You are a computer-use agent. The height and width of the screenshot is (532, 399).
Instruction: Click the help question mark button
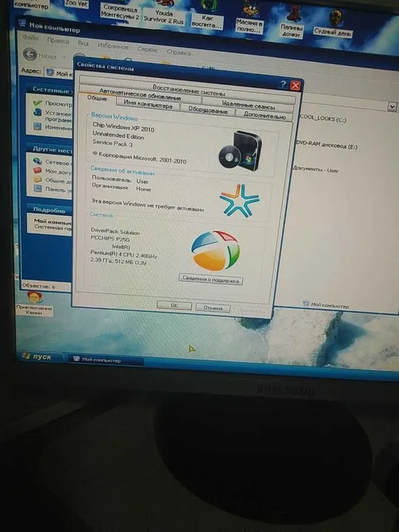point(283,84)
